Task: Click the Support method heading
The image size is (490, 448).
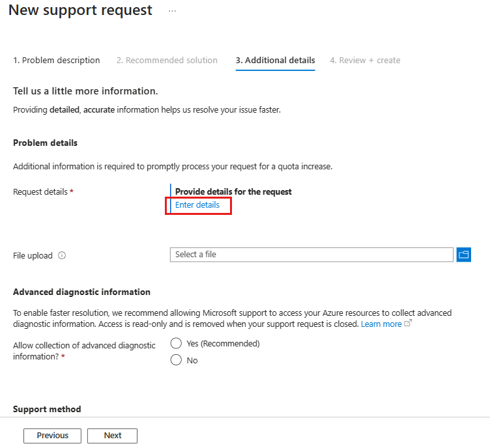Action: (47, 409)
